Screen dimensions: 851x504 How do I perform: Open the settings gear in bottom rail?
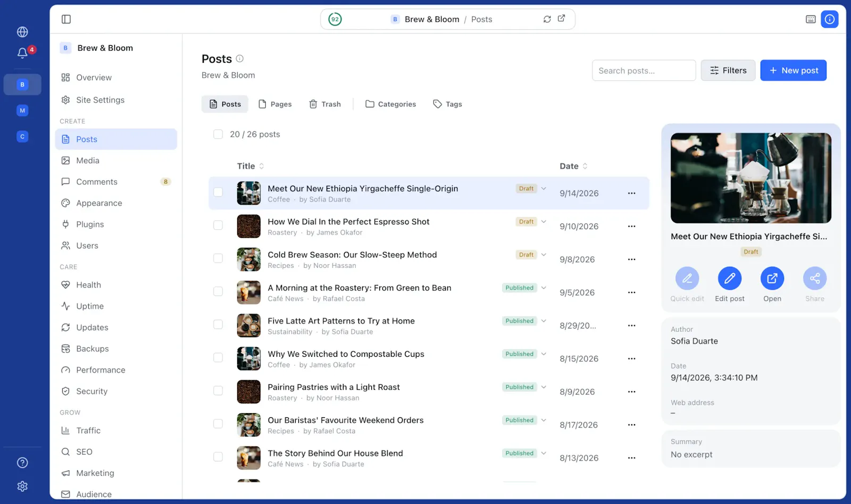coord(22,486)
